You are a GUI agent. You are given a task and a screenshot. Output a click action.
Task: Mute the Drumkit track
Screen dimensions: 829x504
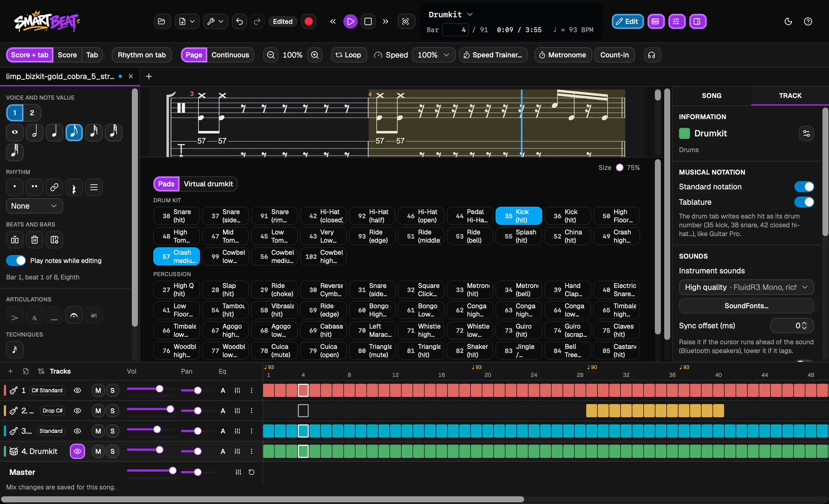[x=98, y=451]
